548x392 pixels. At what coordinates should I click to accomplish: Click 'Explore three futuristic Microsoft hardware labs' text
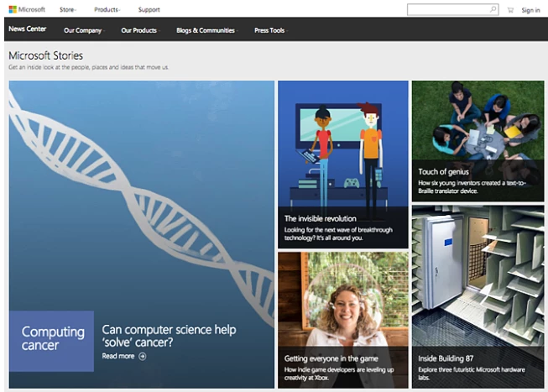(x=472, y=374)
